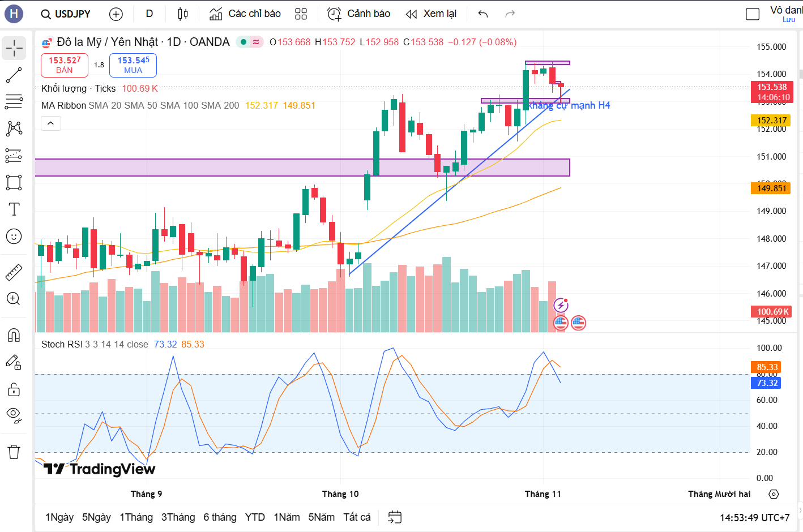Open the D interval dropdown
This screenshot has height=532, width=803.
(149, 13)
